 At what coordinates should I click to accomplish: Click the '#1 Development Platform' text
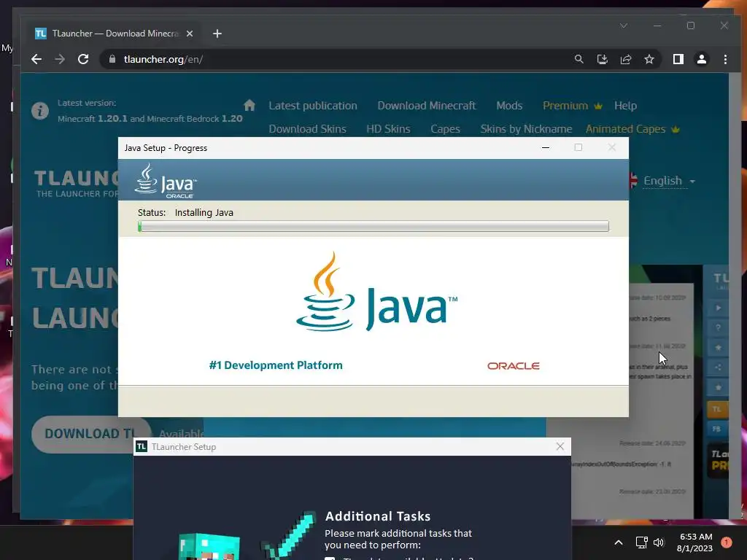[276, 365]
